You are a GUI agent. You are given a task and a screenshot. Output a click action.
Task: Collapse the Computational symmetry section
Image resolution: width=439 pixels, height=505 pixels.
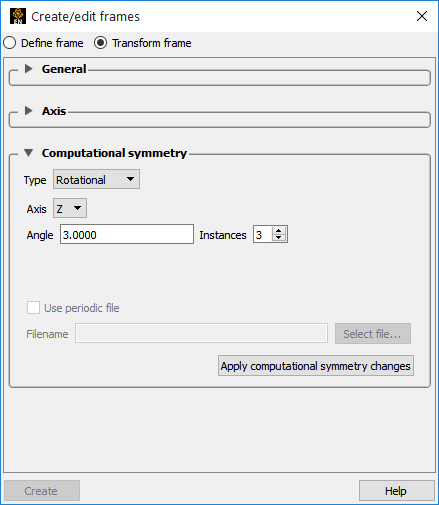point(29,153)
